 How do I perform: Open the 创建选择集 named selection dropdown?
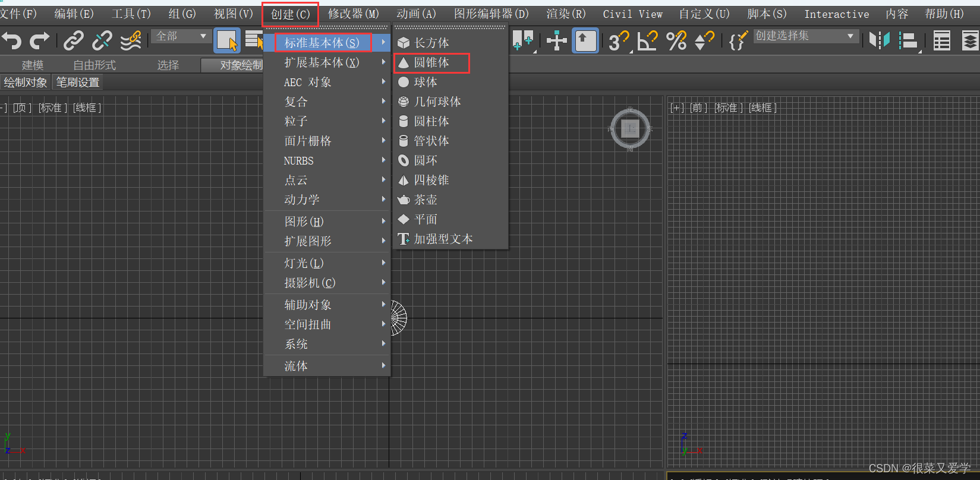(806, 36)
